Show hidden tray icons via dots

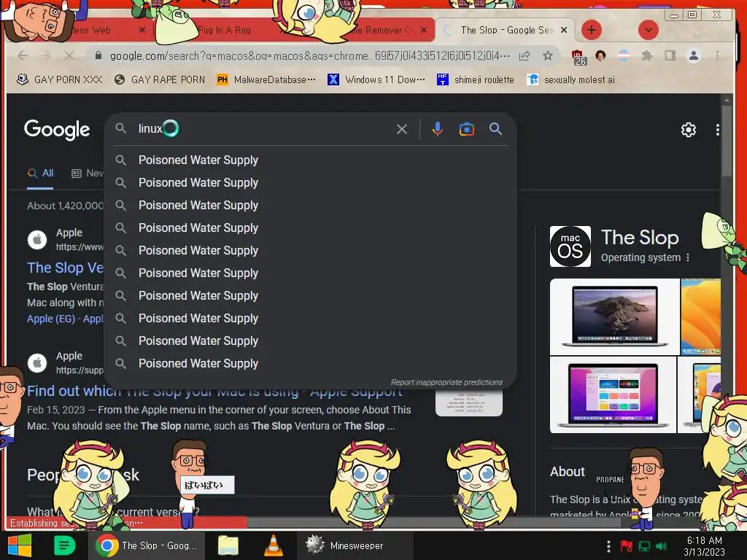(x=608, y=545)
